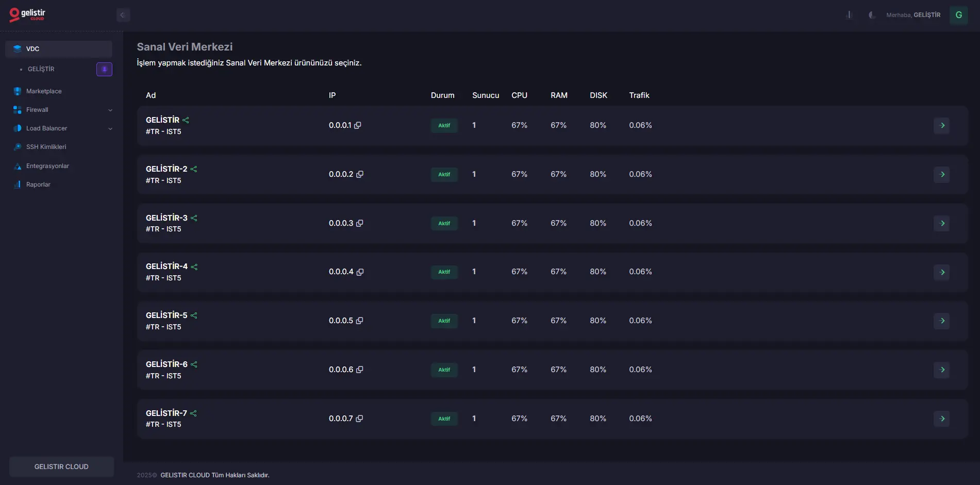Open Entegrasyonlar triangle icon
The image size is (980, 485).
pos(17,165)
